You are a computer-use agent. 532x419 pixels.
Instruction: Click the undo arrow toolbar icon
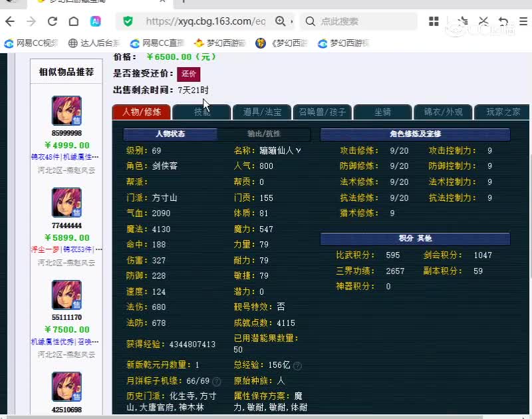coord(503,21)
